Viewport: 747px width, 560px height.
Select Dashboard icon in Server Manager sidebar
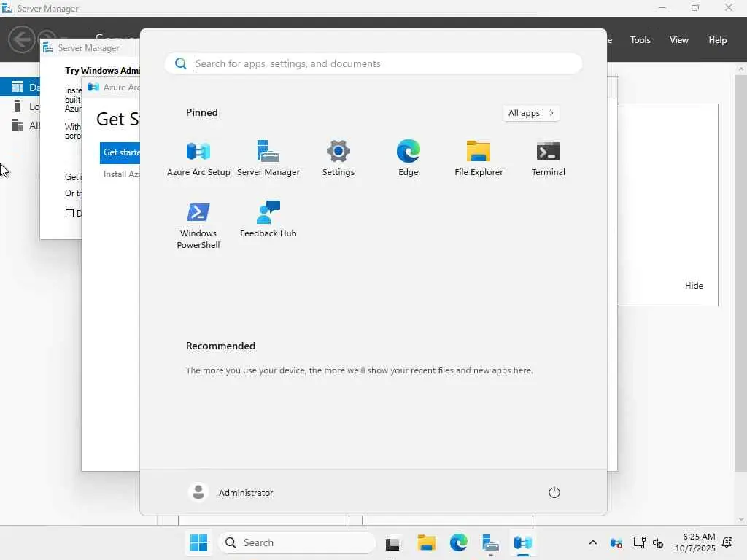point(18,87)
